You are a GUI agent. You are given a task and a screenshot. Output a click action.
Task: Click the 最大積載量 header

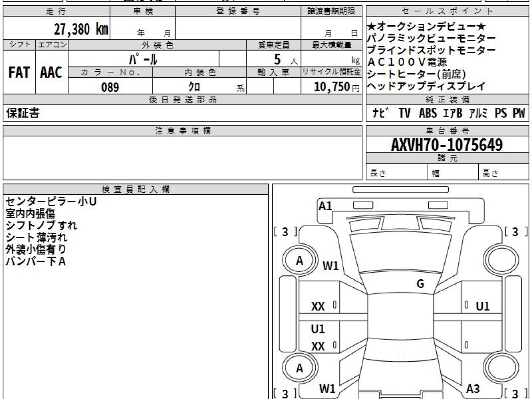[x=332, y=45]
